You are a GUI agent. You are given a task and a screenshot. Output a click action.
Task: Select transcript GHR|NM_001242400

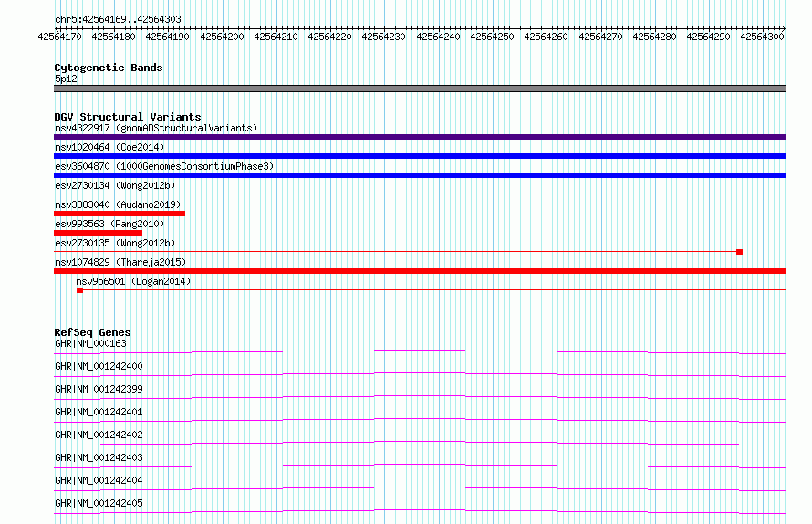tap(99, 366)
